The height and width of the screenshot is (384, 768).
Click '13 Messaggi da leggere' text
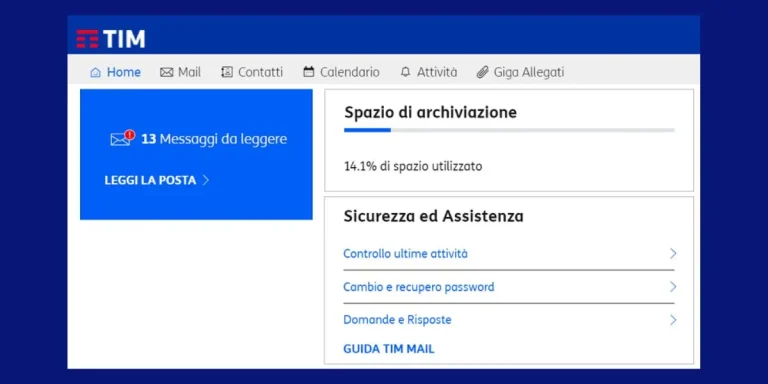(x=214, y=139)
